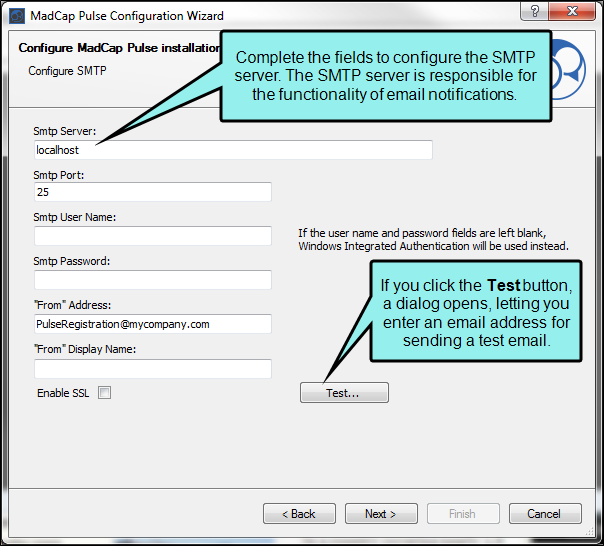Click the "Smtp Port:" label
This screenshot has width=604, height=546.
tap(59, 175)
